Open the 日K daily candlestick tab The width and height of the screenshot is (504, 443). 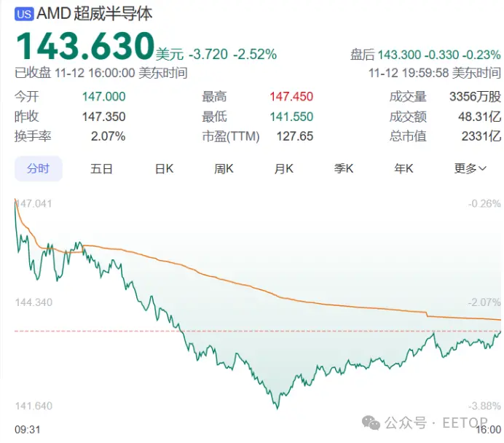(x=164, y=168)
